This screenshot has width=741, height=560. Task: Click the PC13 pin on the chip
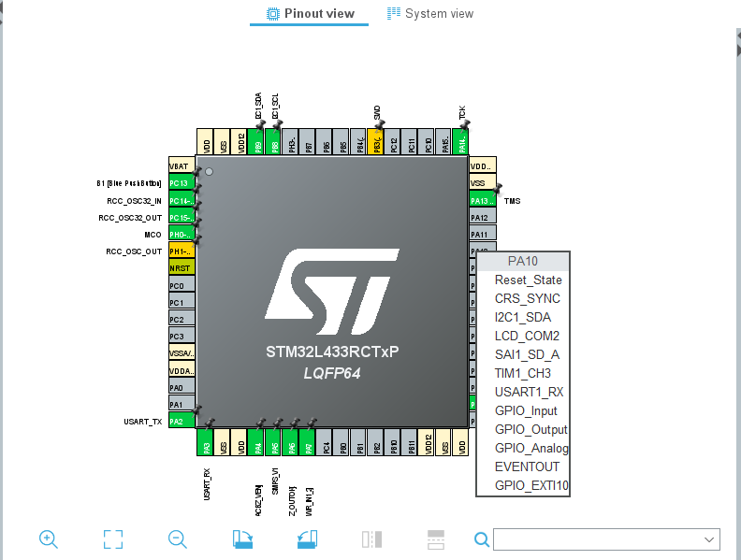tap(182, 183)
